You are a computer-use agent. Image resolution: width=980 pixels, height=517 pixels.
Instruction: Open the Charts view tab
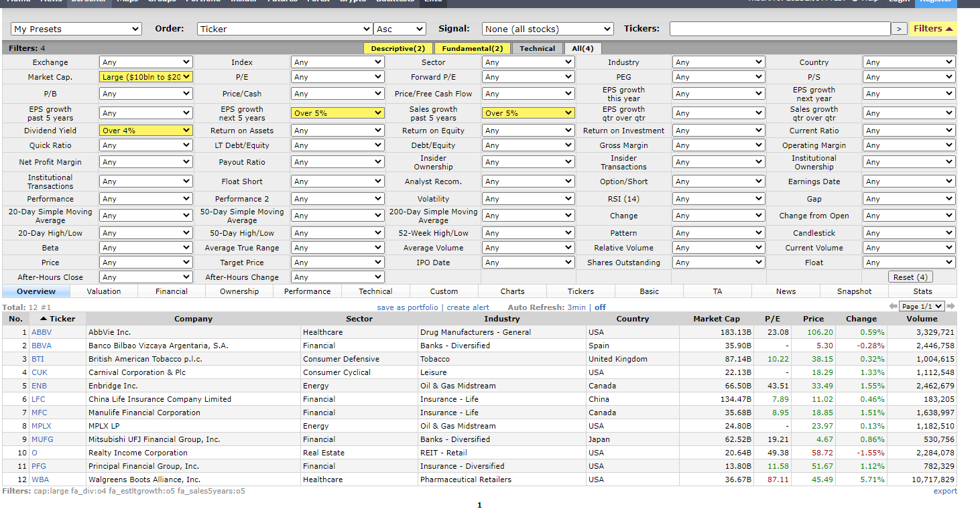point(513,291)
